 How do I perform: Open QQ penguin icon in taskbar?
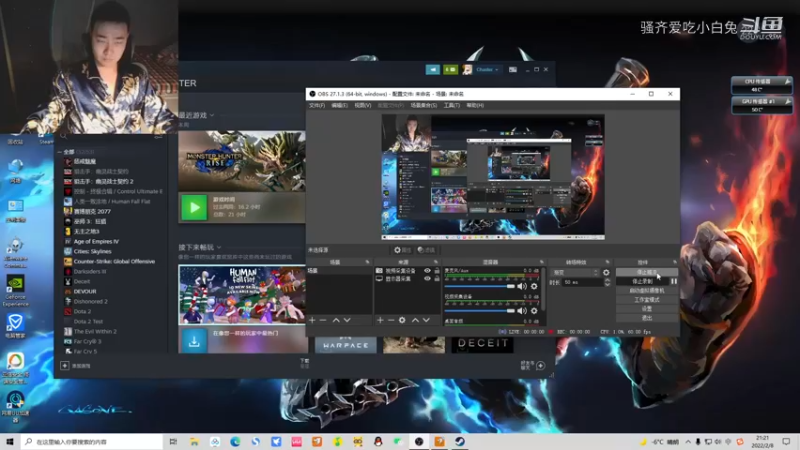coord(378,441)
